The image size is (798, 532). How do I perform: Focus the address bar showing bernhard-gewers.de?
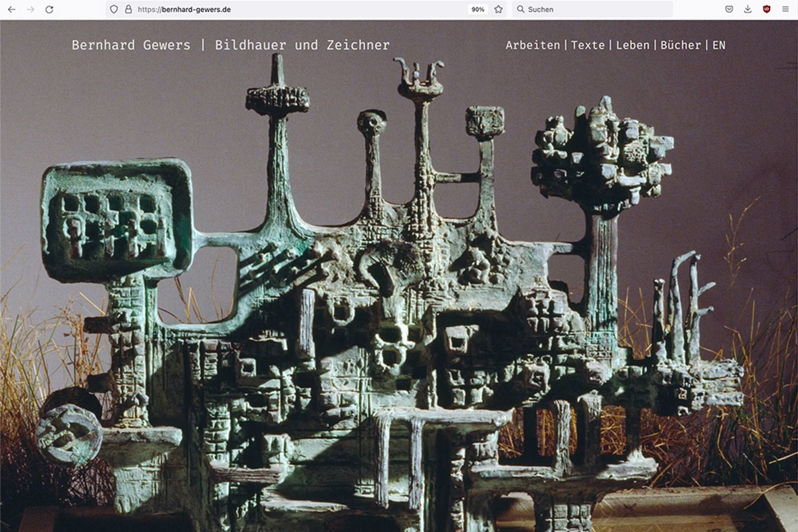307,9
